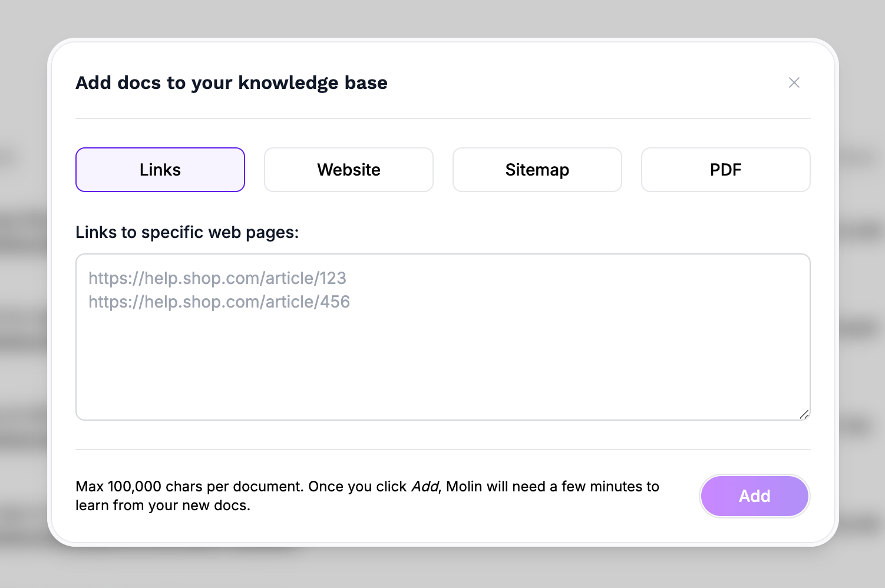
Task: Click the 'Links to specific web pages:' label
Action: 187,232
